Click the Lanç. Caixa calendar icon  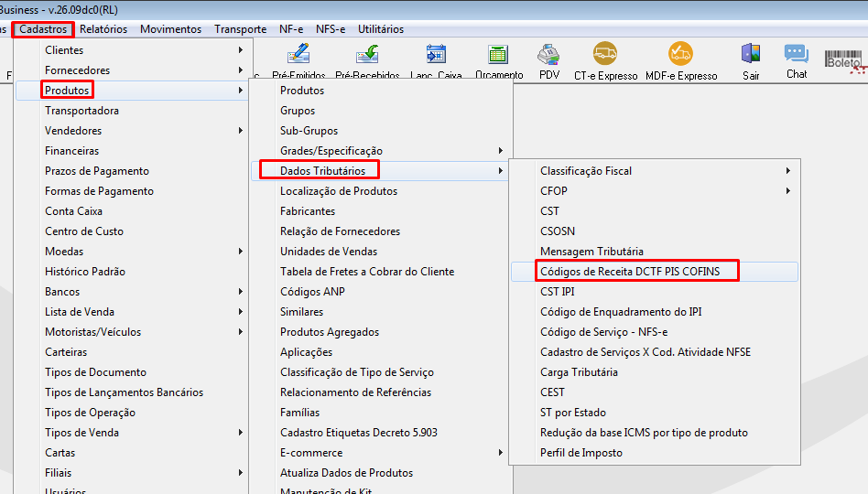tap(436, 54)
